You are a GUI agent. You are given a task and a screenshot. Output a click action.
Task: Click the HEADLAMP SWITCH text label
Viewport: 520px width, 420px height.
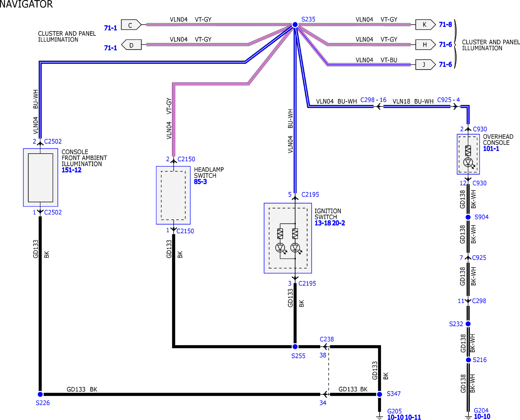[209, 173]
